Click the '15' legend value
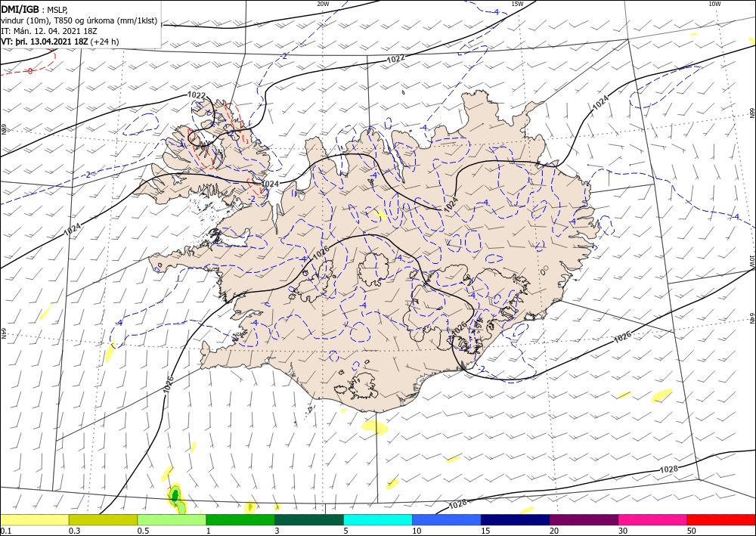Image resolution: width=756 pixels, height=536 pixels. coord(485,531)
